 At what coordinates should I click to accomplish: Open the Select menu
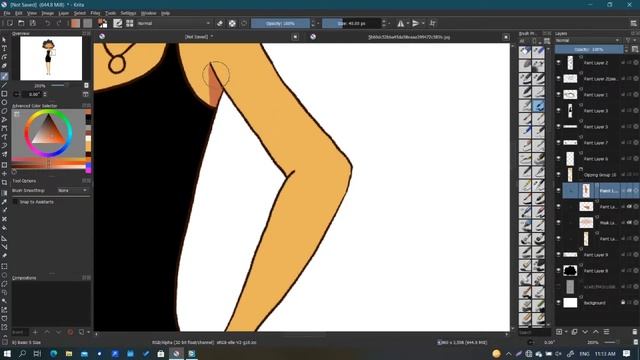pyautogui.click(x=80, y=13)
